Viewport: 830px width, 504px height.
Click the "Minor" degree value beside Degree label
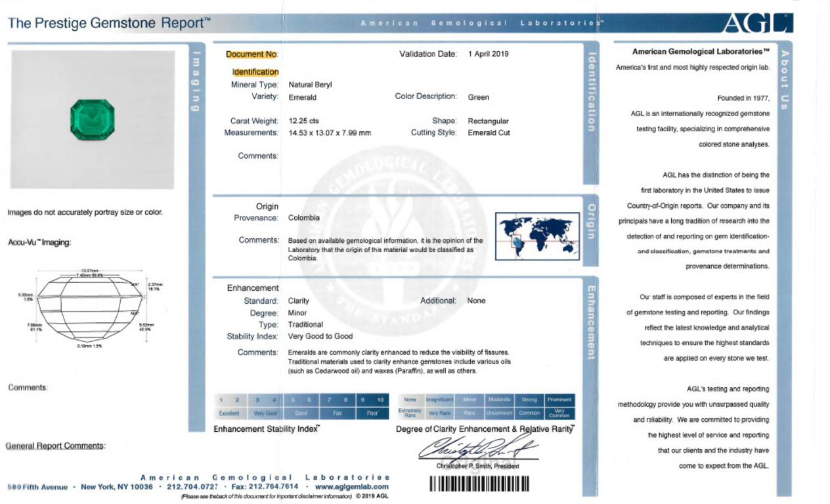tap(297, 313)
